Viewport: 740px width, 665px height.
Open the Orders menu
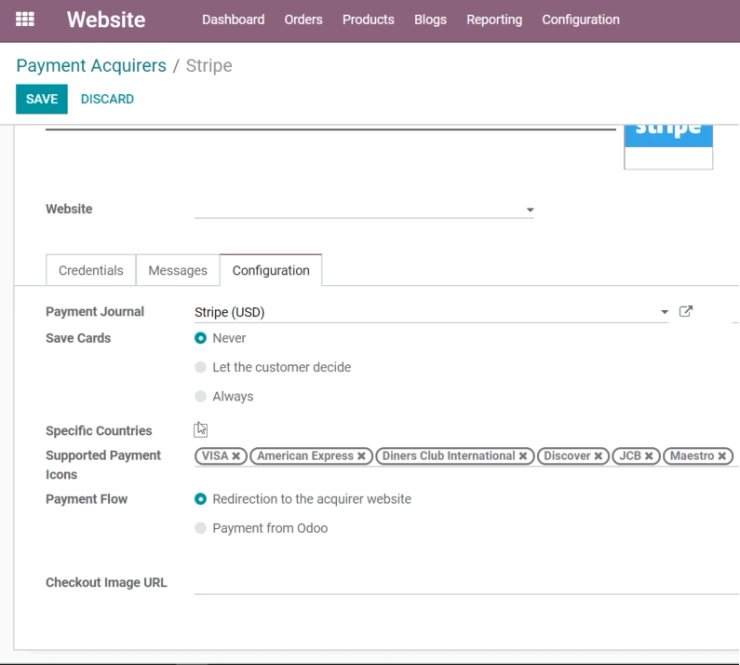303,19
